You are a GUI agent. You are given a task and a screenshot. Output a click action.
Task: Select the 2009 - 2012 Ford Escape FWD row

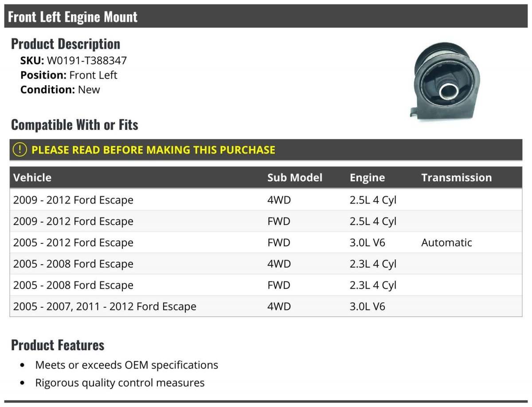266,221
